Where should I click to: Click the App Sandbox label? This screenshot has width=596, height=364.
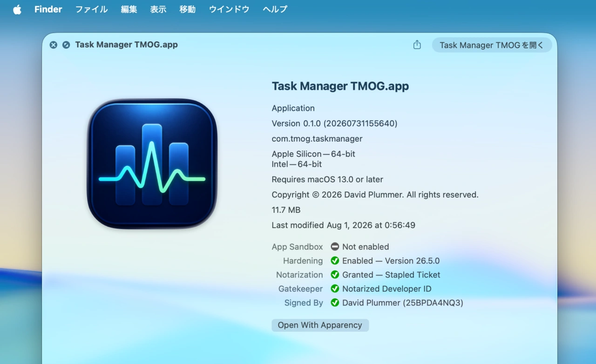pos(298,247)
